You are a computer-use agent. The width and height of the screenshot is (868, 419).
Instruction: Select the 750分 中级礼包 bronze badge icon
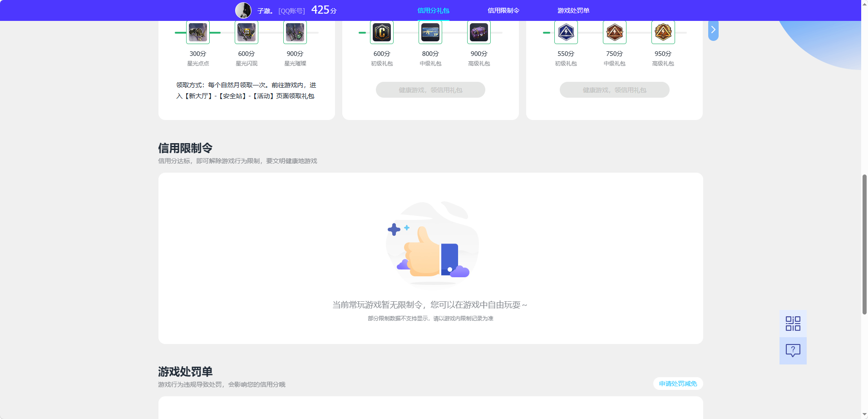pos(615,32)
